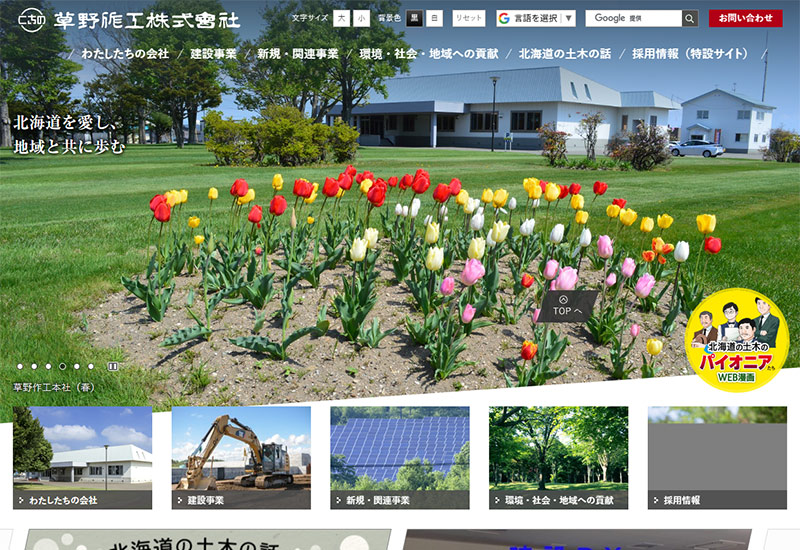Open the 建設事業 excavator thumbnail card

tap(241, 458)
